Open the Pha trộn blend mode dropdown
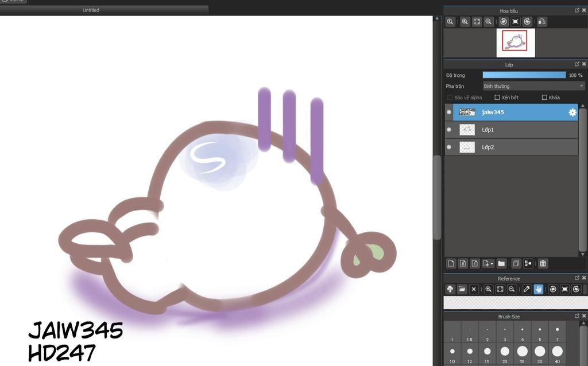588x366 pixels. tap(533, 86)
